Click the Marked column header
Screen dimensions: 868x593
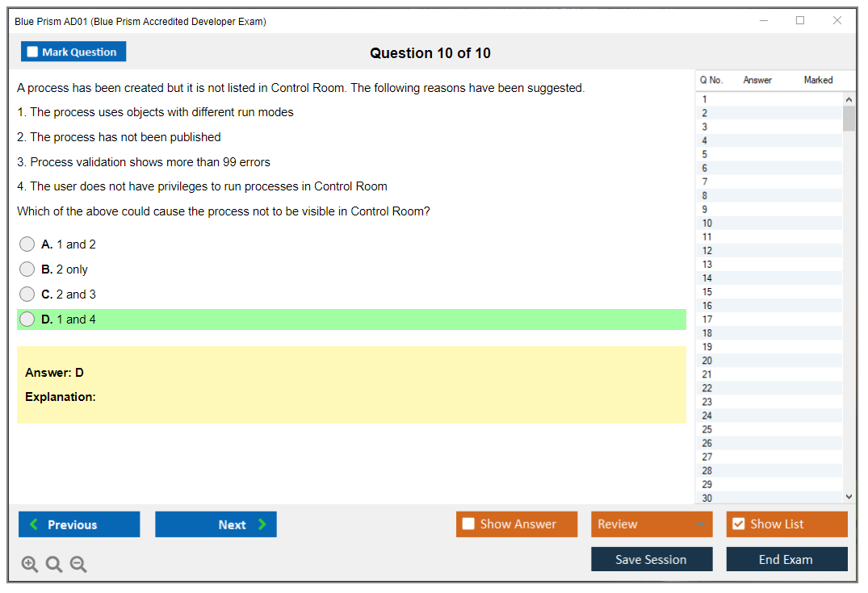click(x=818, y=80)
